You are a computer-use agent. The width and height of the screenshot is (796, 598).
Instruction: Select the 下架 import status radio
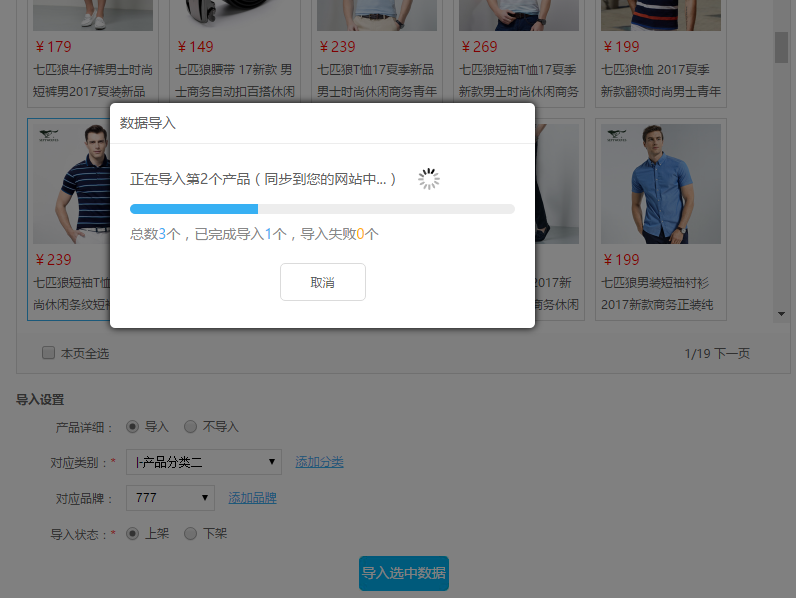tap(190, 534)
